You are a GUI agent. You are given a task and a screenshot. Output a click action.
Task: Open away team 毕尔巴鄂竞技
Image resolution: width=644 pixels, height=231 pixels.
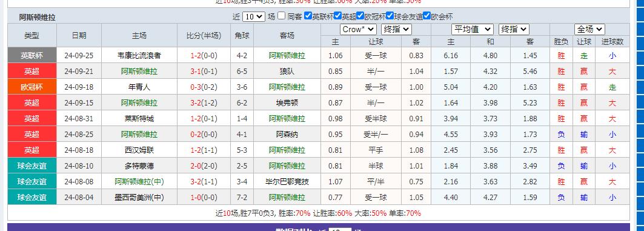(287, 182)
